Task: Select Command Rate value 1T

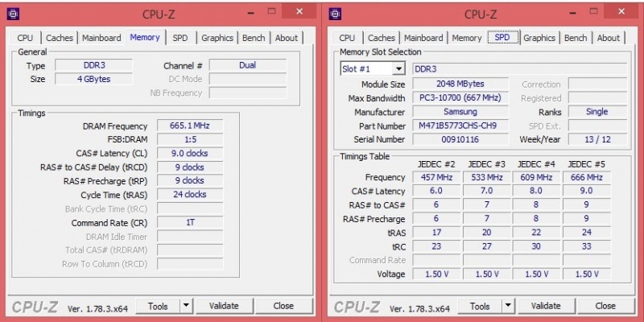Action: point(190,223)
